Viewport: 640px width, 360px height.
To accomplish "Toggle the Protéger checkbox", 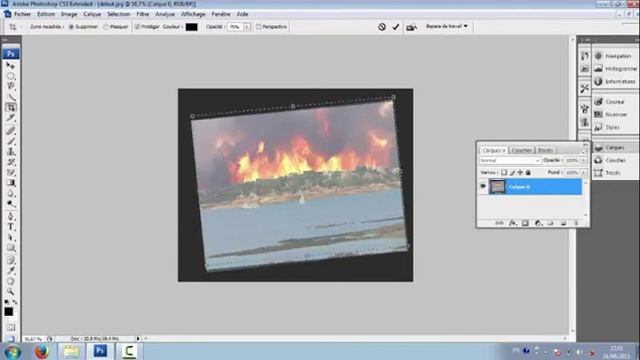I will click(x=138, y=27).
